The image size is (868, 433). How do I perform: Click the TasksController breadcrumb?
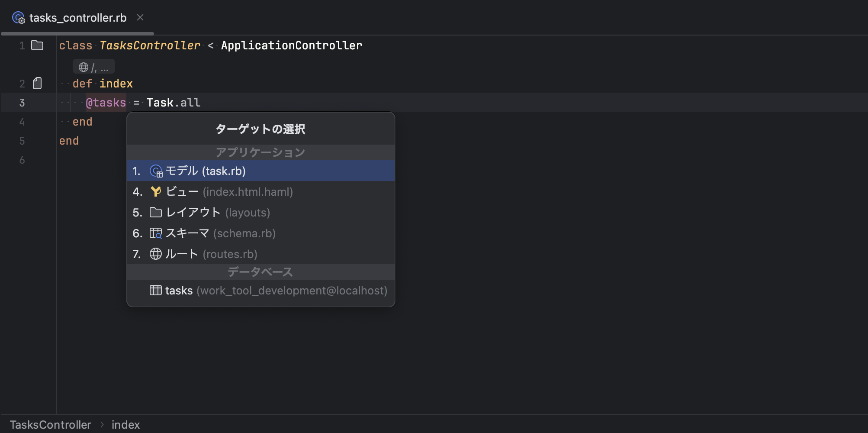click(50, 425)
